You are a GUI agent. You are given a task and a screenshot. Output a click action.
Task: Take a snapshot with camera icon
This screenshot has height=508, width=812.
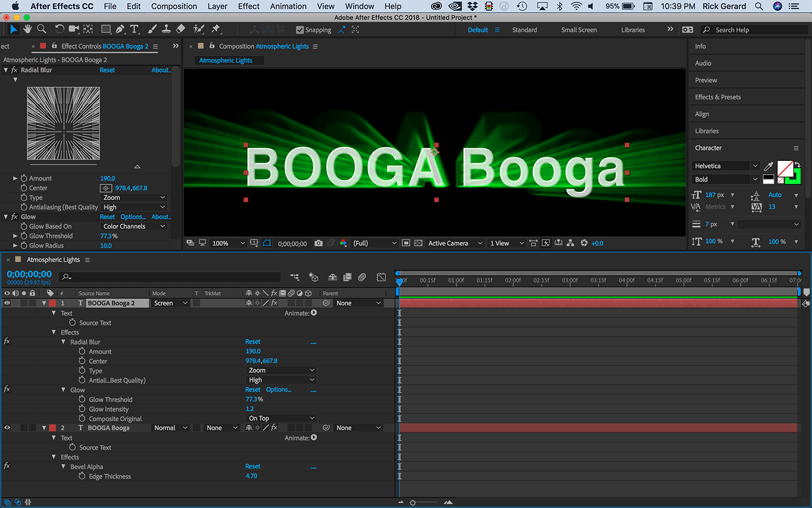(x=319, y=243)
